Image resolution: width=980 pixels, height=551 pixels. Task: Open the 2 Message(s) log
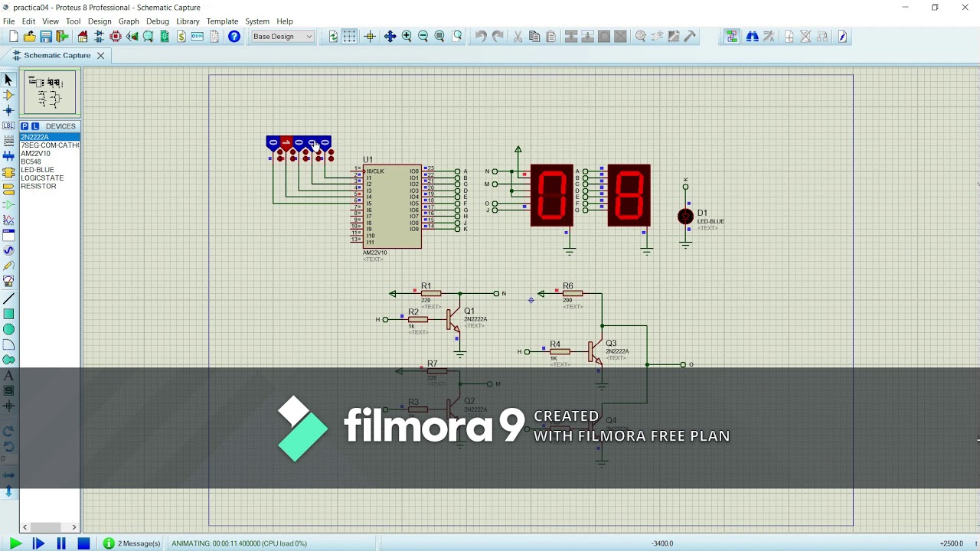click(132, 543)
